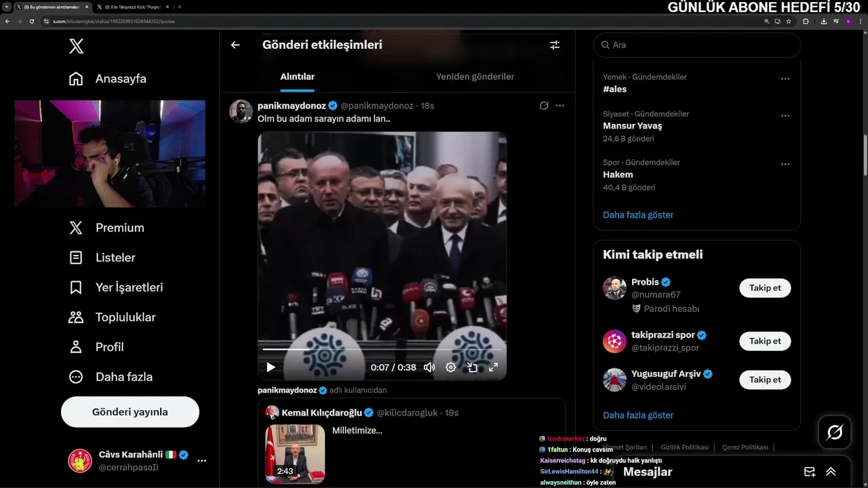This screenshot has height=488, width=868.
Task: Open Gizlilik Politikası footer link
Action: (x=685, y=447)
